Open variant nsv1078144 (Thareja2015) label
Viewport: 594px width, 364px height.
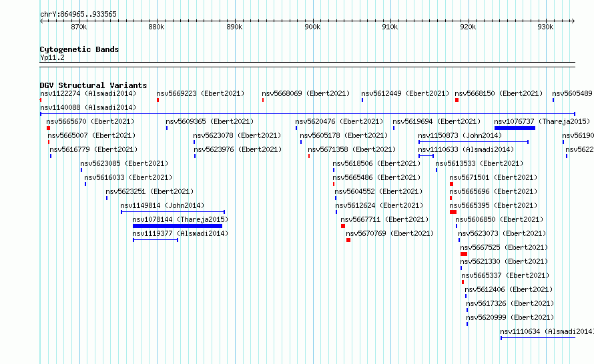pyautogui.click(x=180, y=219)
